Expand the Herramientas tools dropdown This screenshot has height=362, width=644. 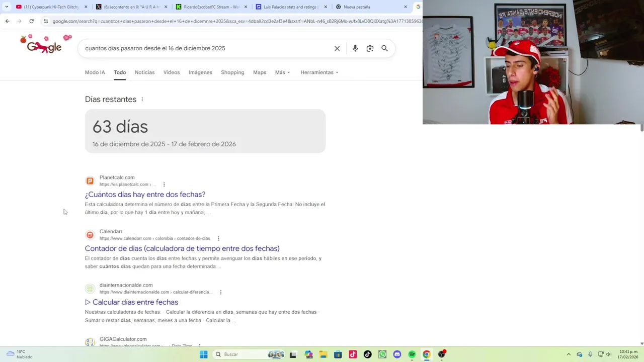click(319, 72)
